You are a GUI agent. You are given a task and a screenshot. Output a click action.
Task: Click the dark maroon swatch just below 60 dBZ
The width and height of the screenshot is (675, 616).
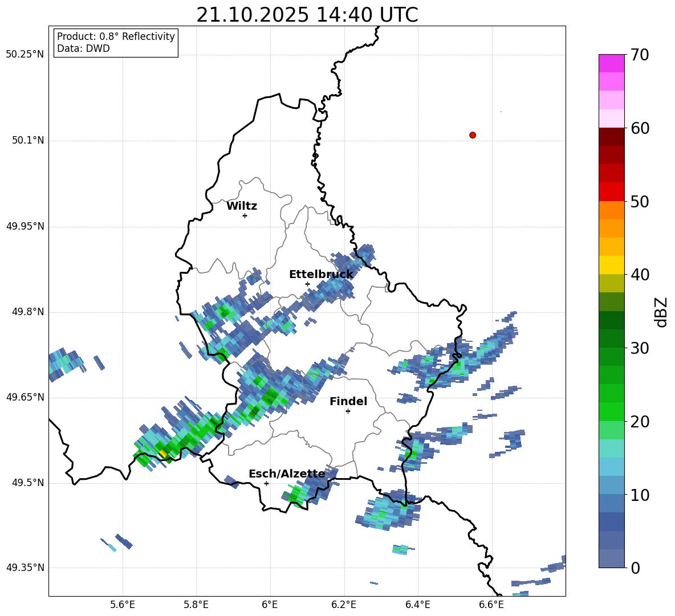click(611, 137)
